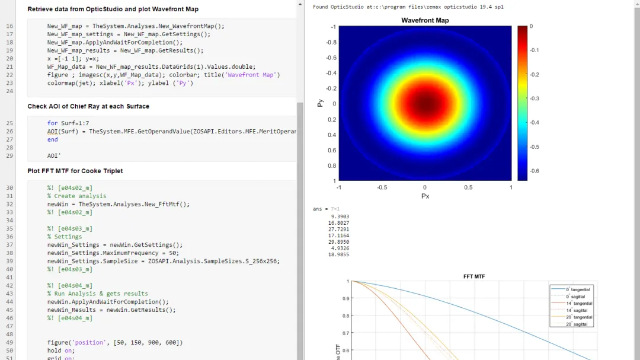Screen dimensions: 640x360
Task: Click line number 25 in gutter
Action: pos(9,123)
